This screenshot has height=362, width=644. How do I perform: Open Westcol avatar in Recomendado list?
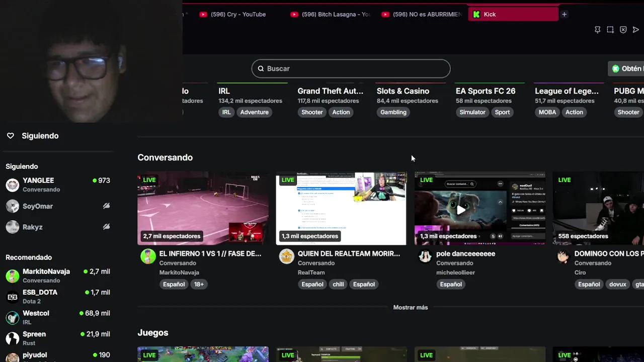(x=13, y=318)
